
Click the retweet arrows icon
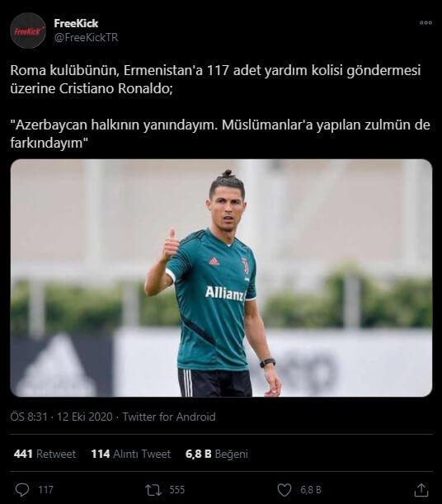pos(153,490)
